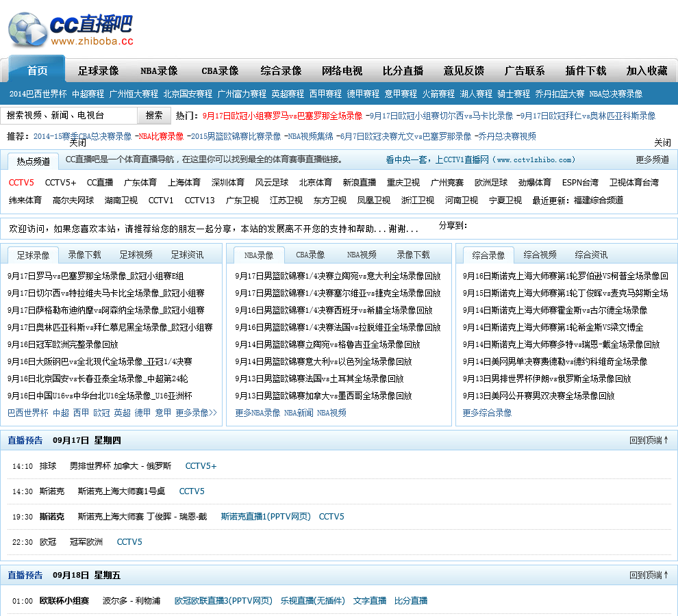
Task: Click 回到顶端 in 09月17日 schedule header
Action: (649, 440)
